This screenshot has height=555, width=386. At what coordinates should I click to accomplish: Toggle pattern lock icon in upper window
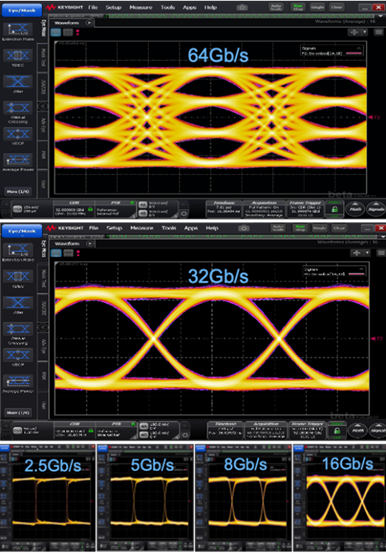point(334,209)
